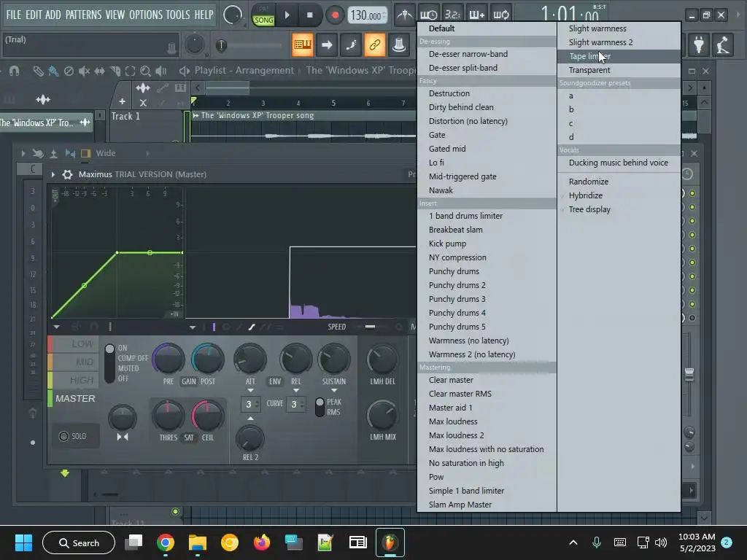The width and height of the screenshot is (747, 560).
Task: Select the LOW band
Action: pyautogui.click(x=74, y=344)
